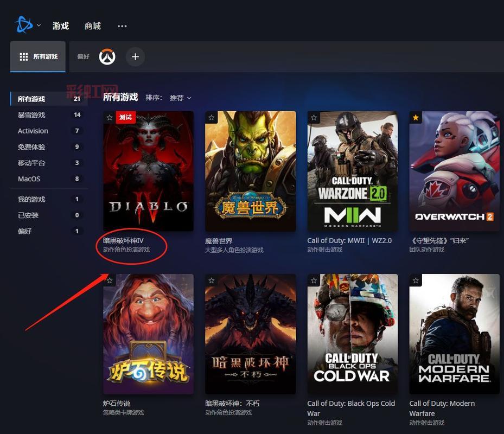
Task: Click the 魔兽世界 title below its cover
Action: (x=219, y=241)
